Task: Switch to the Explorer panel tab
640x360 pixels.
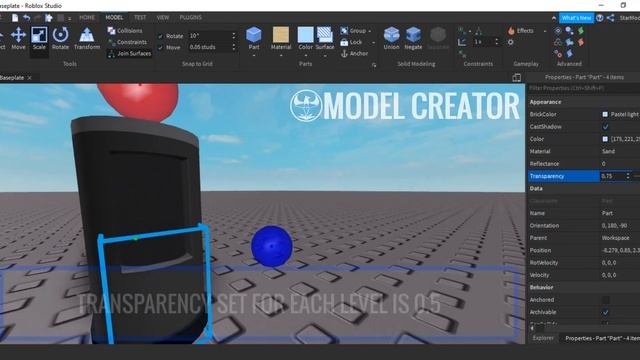Action: 543,338
